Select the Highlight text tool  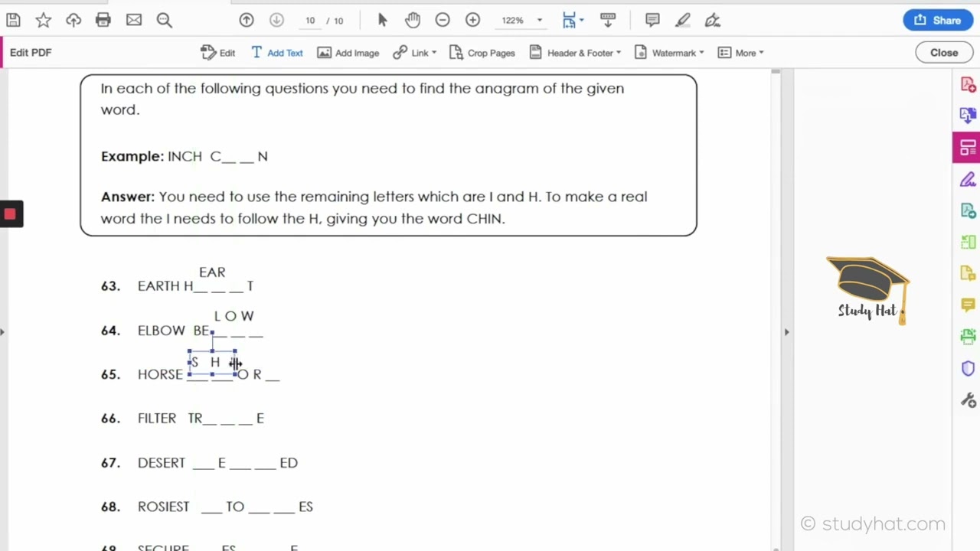[683, 21]
